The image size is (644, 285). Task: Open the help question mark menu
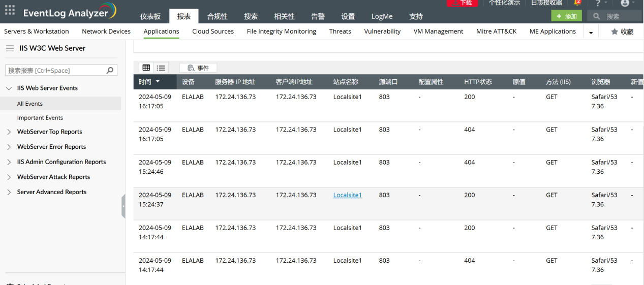pos(598,4)
